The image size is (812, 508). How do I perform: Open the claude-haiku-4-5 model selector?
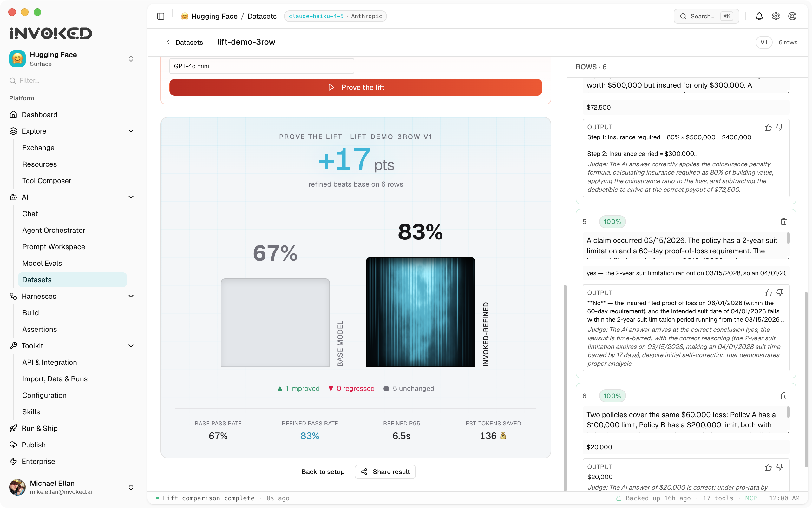click(335, 16)
